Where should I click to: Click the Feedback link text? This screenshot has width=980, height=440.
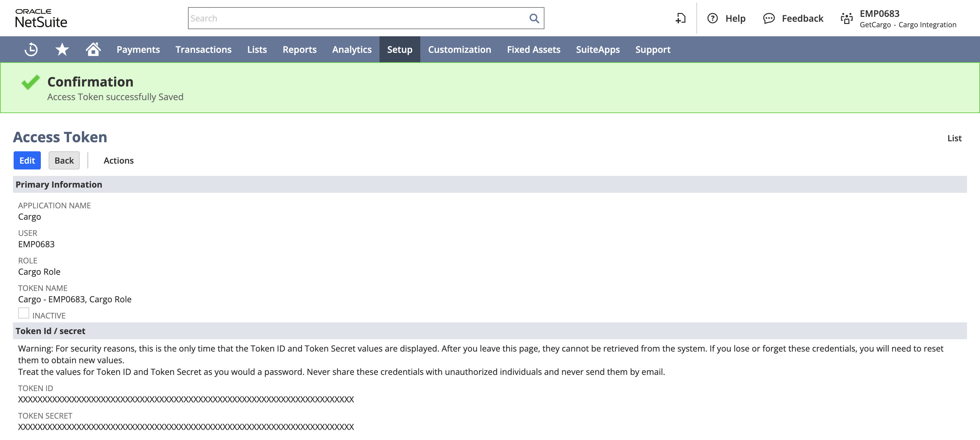(x=802, y=18)
